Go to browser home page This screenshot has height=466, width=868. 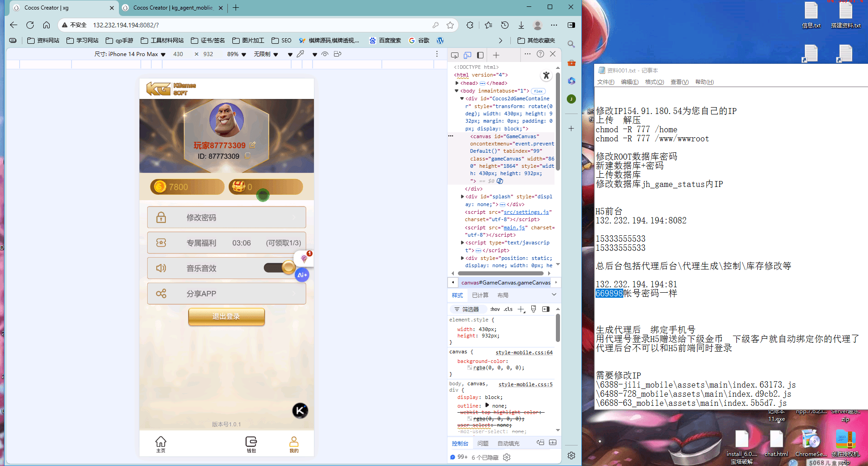coord(46,25)
